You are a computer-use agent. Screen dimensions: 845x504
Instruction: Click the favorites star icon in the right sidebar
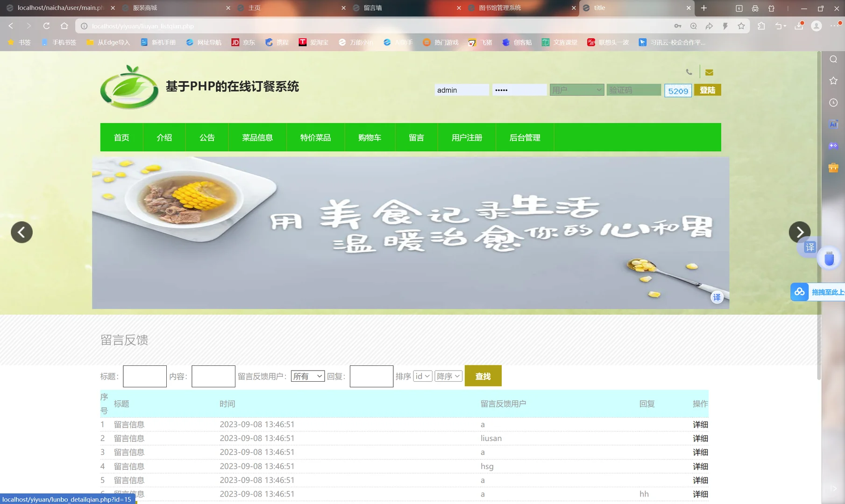point(833,80)
